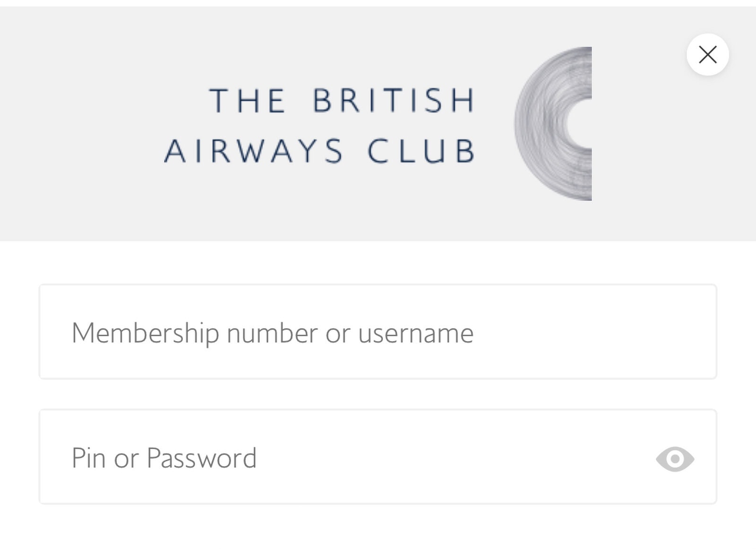
Task: Select the username entry box
Action: click(x=378, y=332)
